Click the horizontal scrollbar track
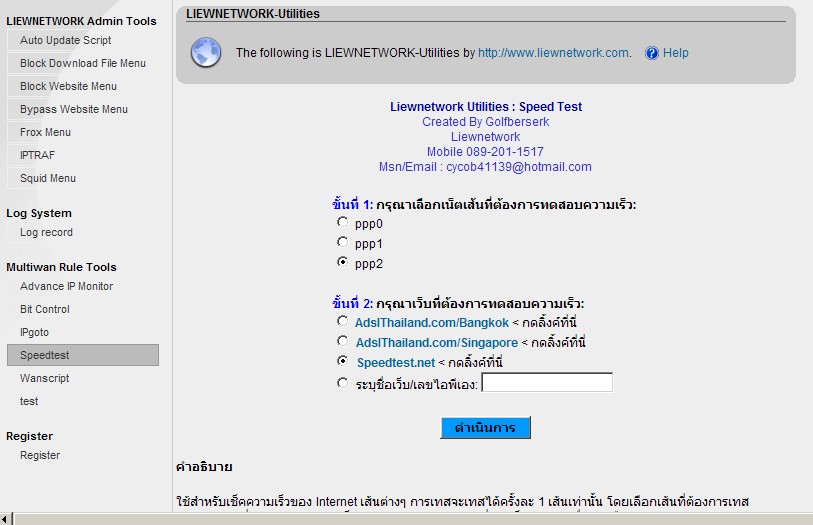Viewport: 813px width, 525px height. (415, 519)
